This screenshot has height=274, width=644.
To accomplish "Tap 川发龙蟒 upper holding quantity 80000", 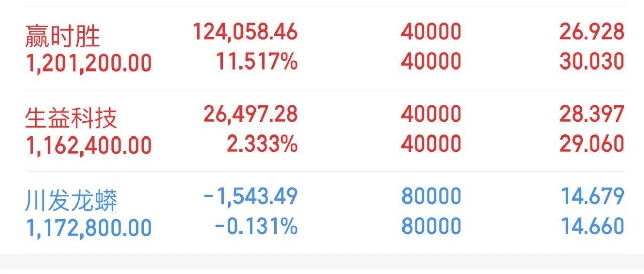I will [x=431, y=196].
